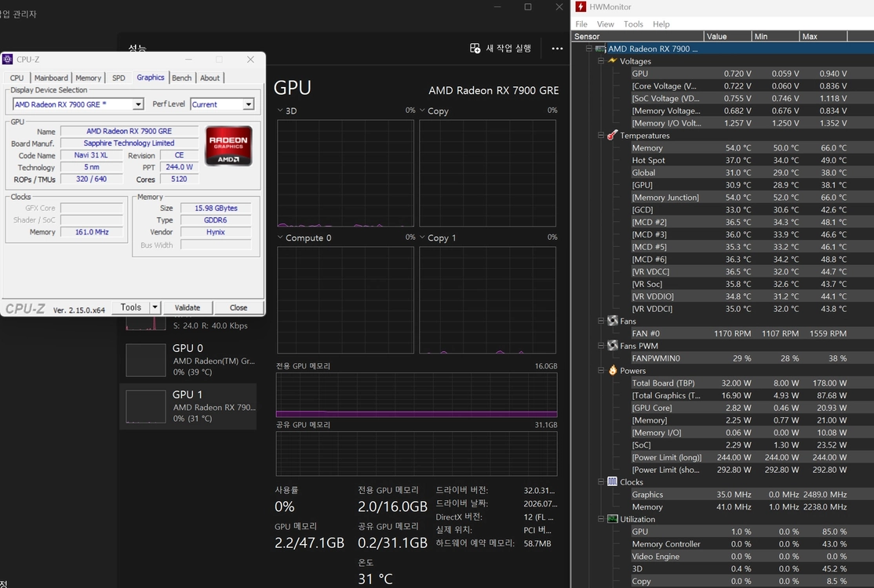Click the Radeon Graphics AMD logo in CPU-Z

coord(228,146)
